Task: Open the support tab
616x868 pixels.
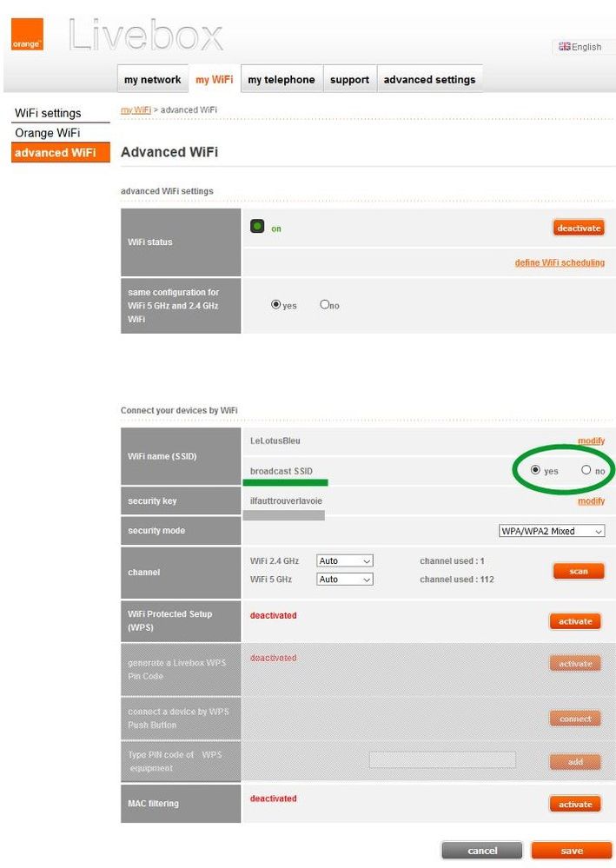Action: point(349,79)
